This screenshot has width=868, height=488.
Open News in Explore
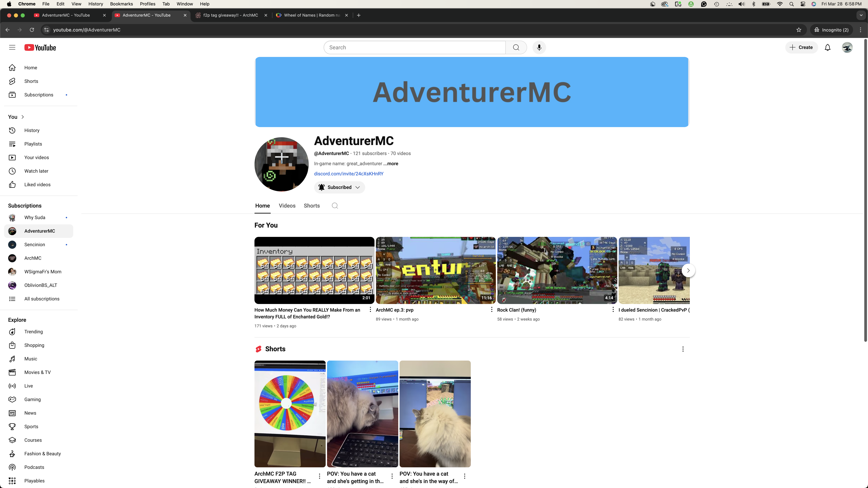[39, 413]
